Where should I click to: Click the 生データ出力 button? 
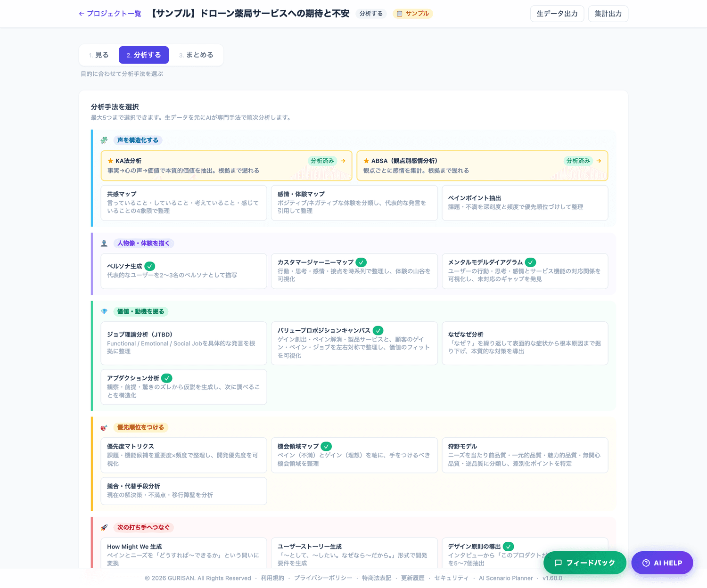coord(557,14)
